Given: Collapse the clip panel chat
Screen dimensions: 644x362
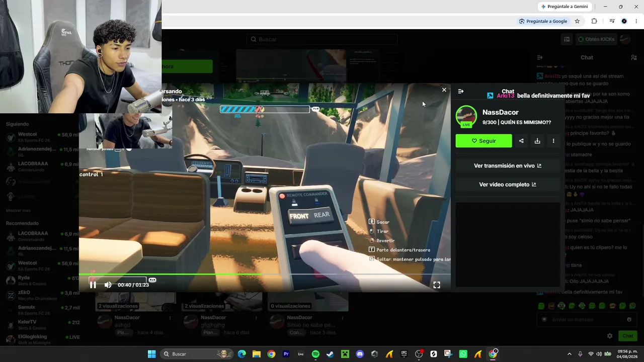Looking at the screenshot, I should click(x=460, y=91).
